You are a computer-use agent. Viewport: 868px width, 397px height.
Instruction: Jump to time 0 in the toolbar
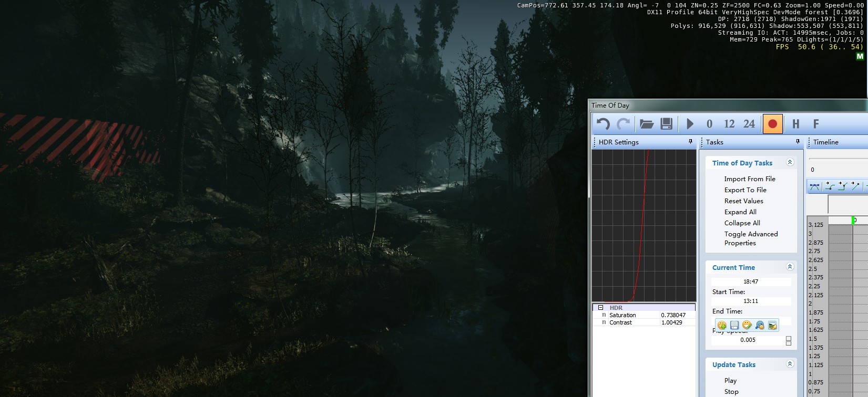[709, 124]
